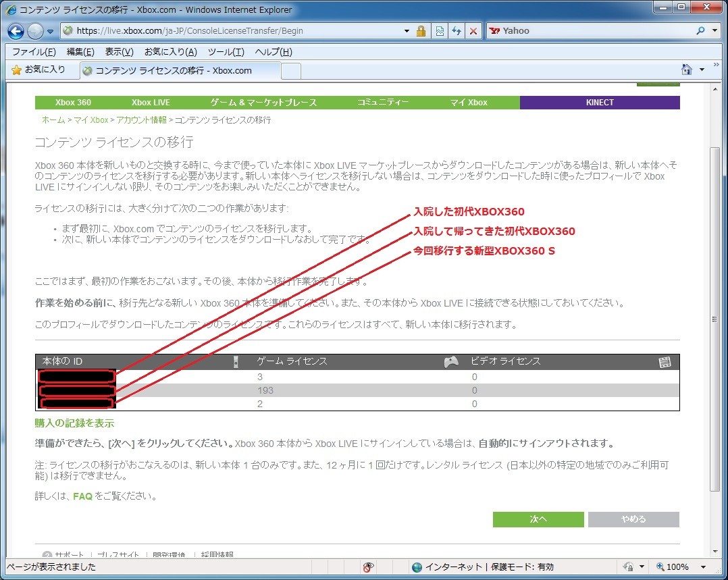Click the Xbox page icon left of address
Screen dimensions: 728x580
tap(68, 30)
